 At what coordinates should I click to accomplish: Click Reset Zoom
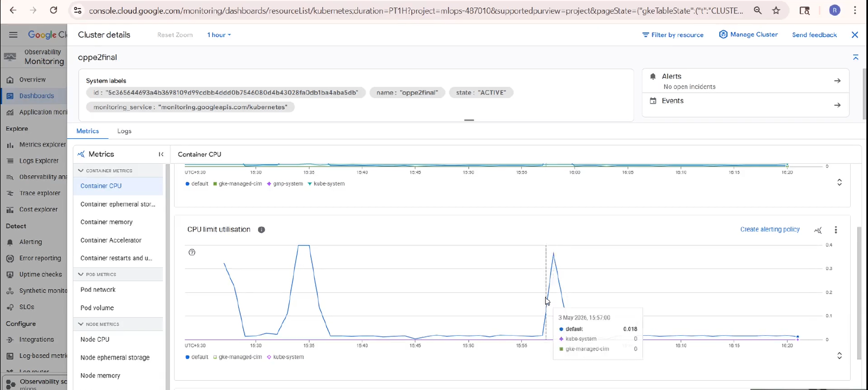tap(175, 35)
